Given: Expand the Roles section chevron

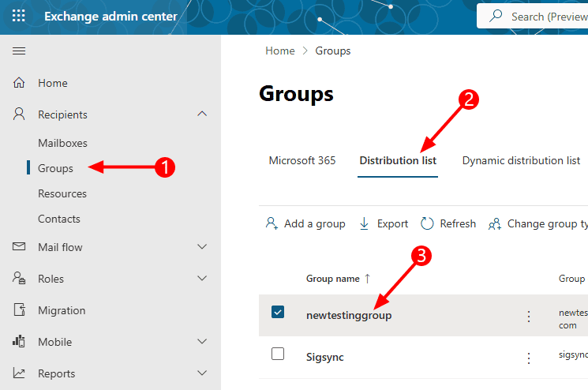Looking at the screenshot, I should pos(202,279).
